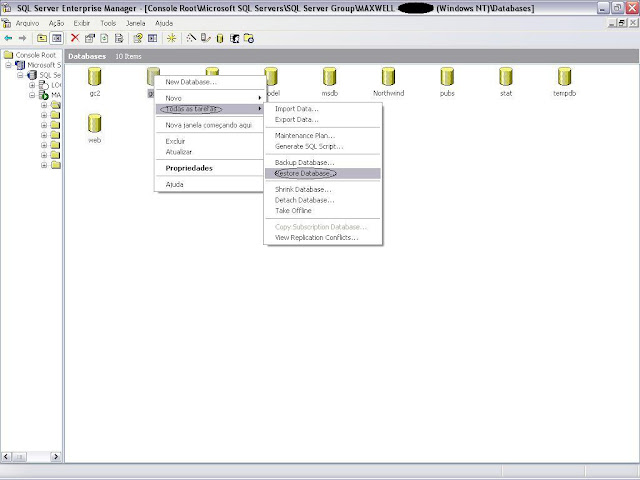The image size is (640, 480).
Task: Click the tree pane scrollbar right arrow
Action: 56,457
